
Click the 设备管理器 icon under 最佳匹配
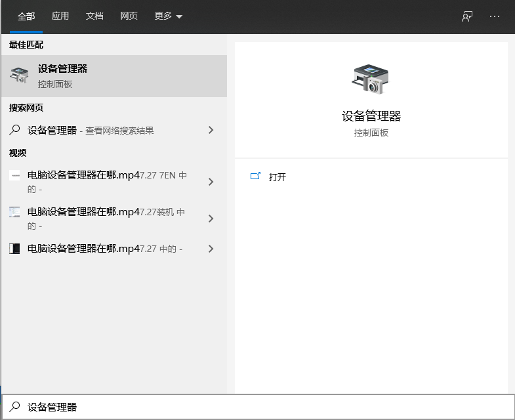[19, 75]
